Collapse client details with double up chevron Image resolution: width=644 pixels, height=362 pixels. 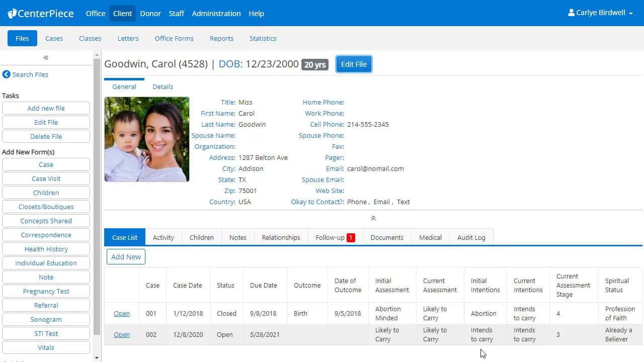coord(373,218)
